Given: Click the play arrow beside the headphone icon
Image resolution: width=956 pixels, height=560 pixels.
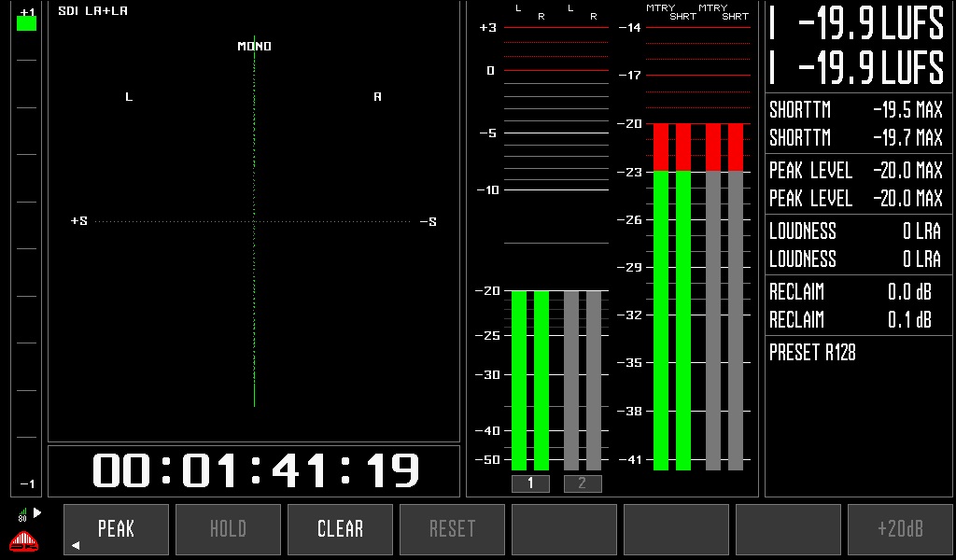Looking at the screenshot, I should tap(38, 511).
